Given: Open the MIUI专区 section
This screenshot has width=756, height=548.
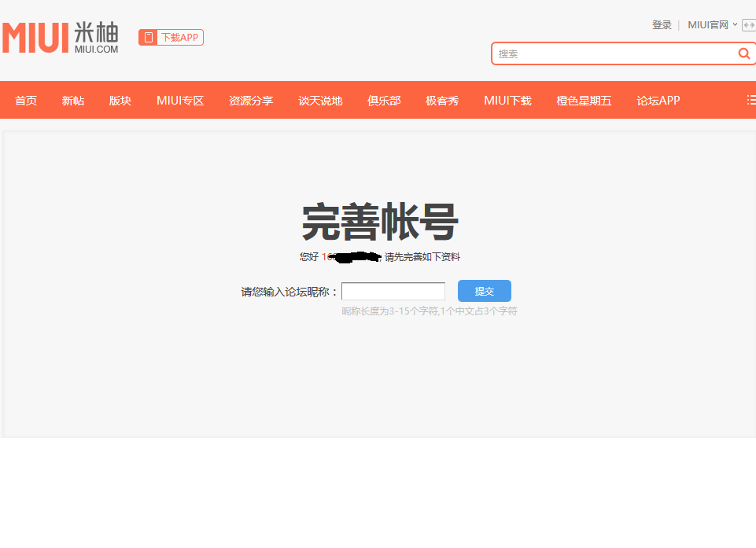Looking at the screenshot, I should 180,101.
